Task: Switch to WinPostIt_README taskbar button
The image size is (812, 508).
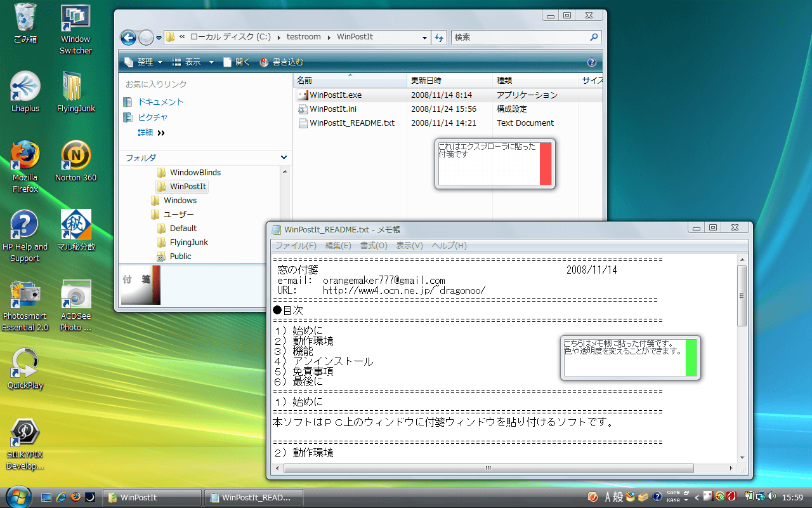Action: [x=253, y=497]
